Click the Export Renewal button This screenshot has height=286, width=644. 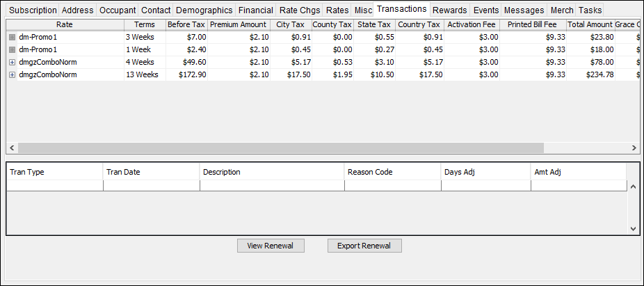tap(364, 246)
